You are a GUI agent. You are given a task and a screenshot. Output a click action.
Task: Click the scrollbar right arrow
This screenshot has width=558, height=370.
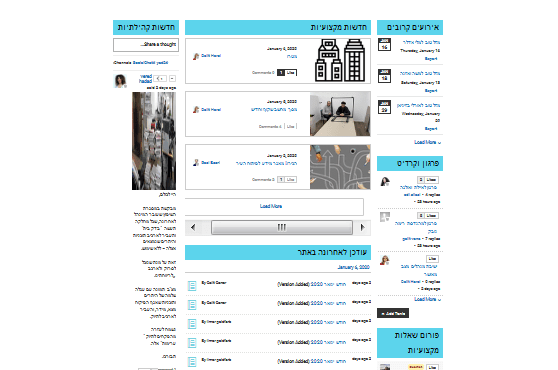point(362,227)
